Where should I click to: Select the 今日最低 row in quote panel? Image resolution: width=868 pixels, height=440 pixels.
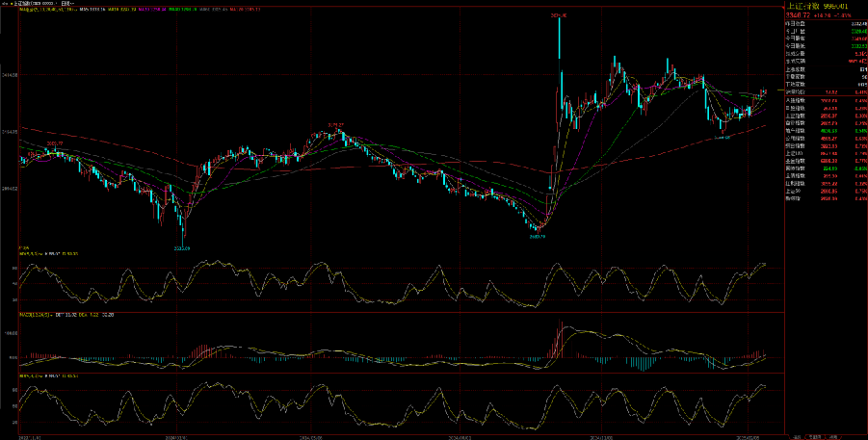click(825, 45)
